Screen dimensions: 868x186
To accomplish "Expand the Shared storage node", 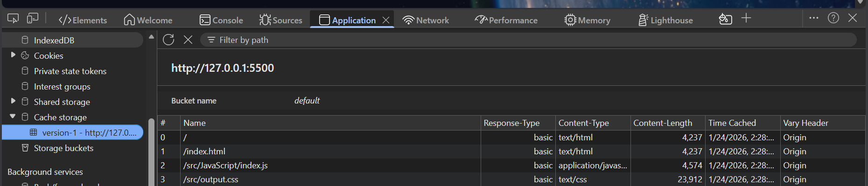I will (x=13, y=101).
